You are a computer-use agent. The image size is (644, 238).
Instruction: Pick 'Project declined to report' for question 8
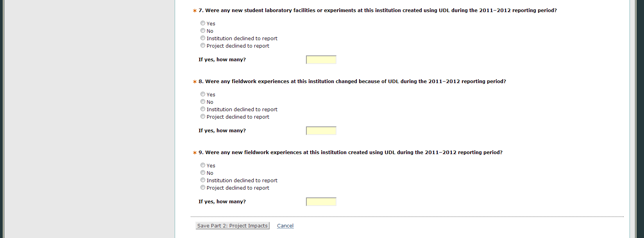(x=203, y=117)
